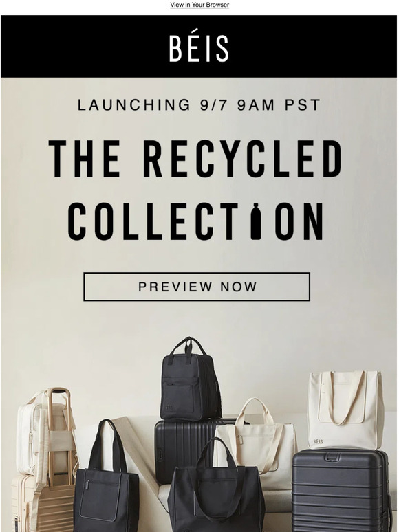
Task: Select the black backpack on top of suitcase
Action: pos(190,380)
